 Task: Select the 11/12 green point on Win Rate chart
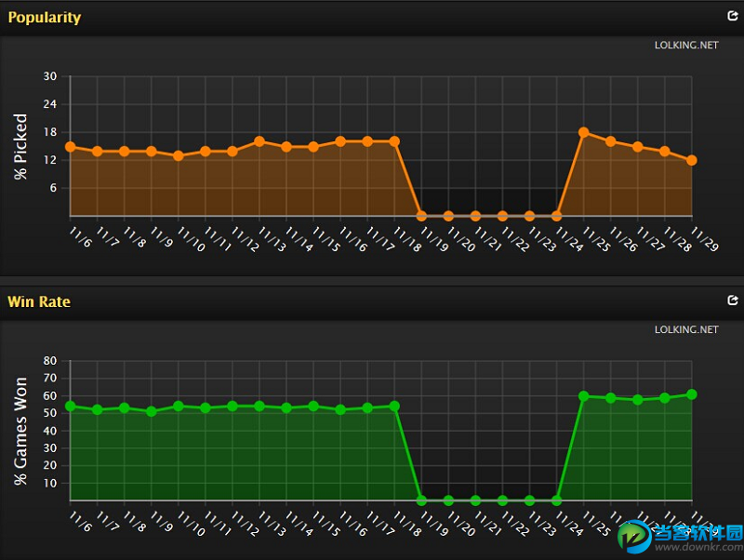click(x=232, y=407)
